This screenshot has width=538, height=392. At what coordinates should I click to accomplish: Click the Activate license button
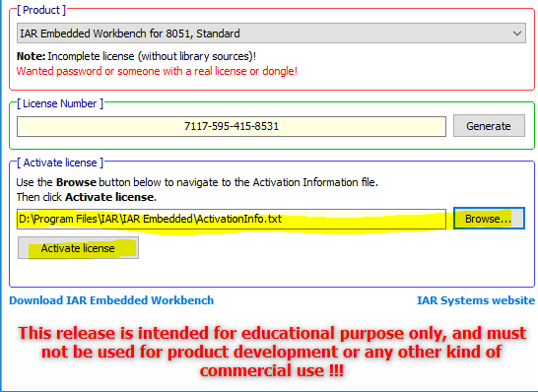click(x=78, y=248)
